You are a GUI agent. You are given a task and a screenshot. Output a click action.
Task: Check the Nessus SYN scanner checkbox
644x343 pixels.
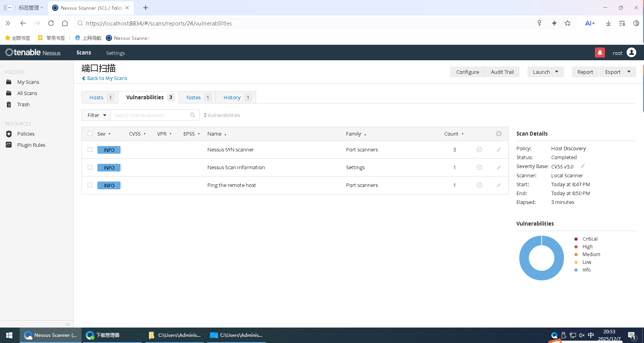[x=90, y=150]
